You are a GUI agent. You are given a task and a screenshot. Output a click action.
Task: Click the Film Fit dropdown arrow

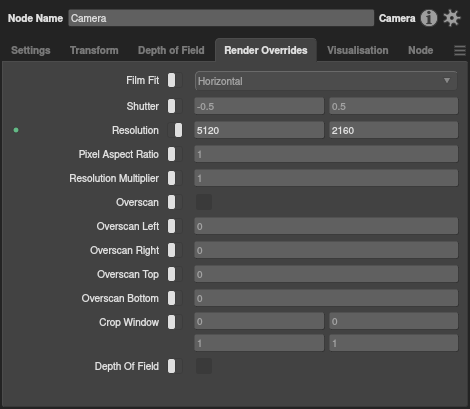(447, 80)
